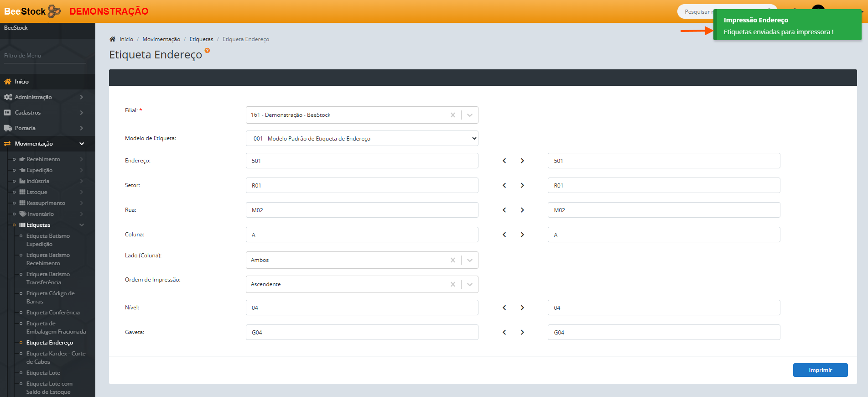Open the Modelo de Etiqueta dropdown

[x=362, y=139]
